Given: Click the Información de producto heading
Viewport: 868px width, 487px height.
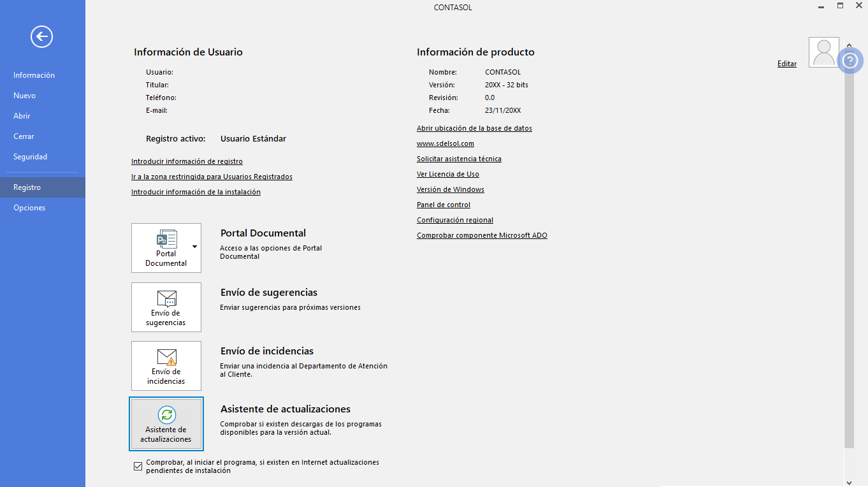Looking at the screenshot, I should tap(475, 52).
